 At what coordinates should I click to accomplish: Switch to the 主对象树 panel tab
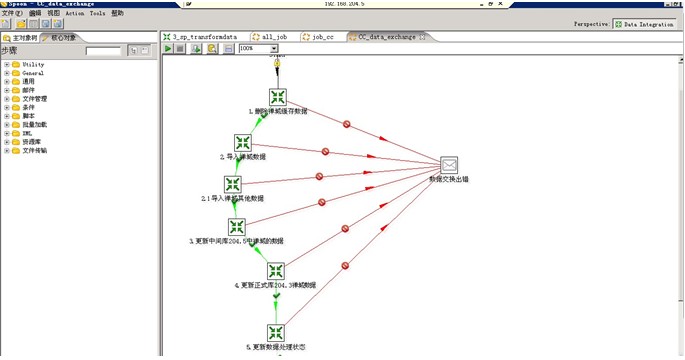click(x=20, y=38)
